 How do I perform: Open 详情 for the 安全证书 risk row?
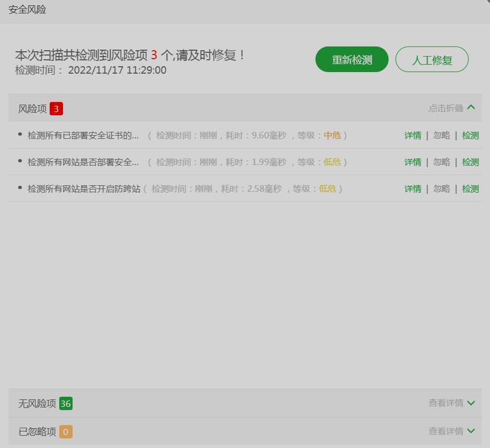coord(413,136)
